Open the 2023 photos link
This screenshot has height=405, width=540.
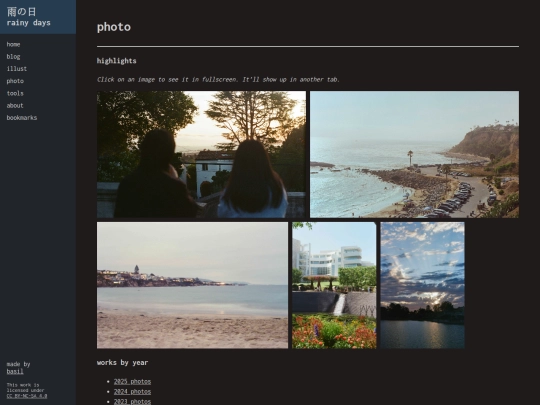click(x=132, y=402)
